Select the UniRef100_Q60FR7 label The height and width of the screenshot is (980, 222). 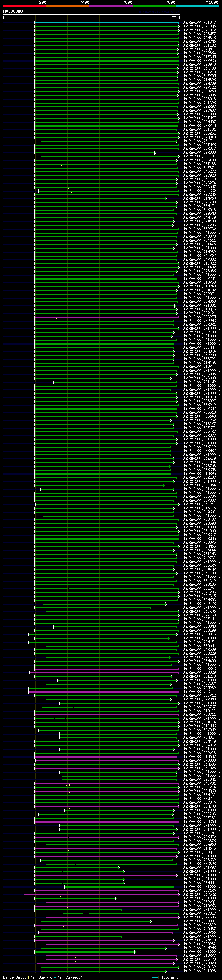tap(199, 431)
